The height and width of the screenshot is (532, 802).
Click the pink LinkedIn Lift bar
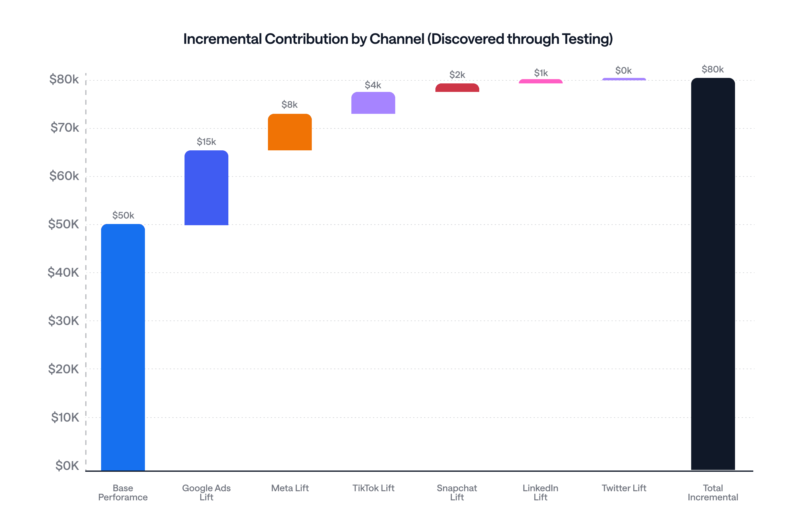point(540,82)
